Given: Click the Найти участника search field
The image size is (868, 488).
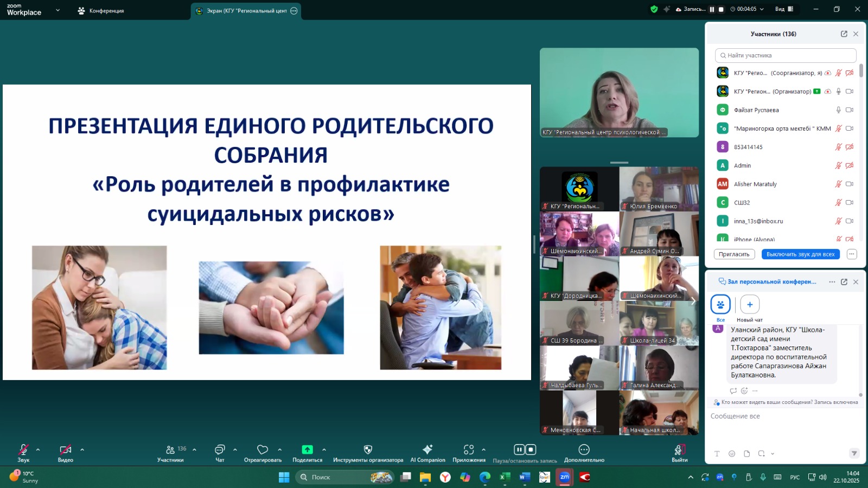Looking at the screenshot, I should (x=785, y=55).
